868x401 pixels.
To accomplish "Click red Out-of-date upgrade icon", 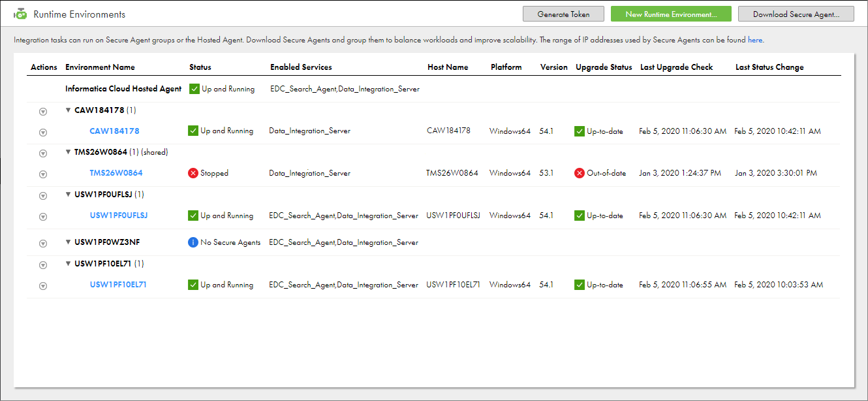I will 580,173.
